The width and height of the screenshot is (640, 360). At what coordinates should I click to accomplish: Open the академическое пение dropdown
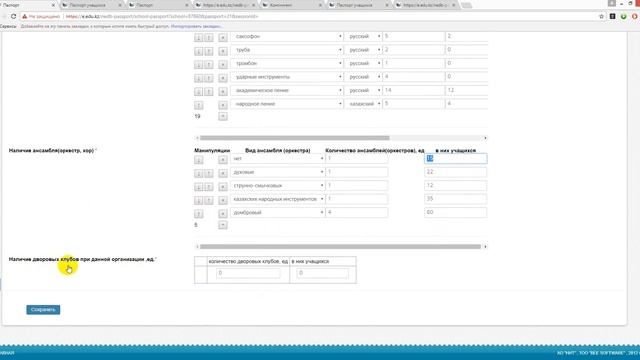pos(287,90)
